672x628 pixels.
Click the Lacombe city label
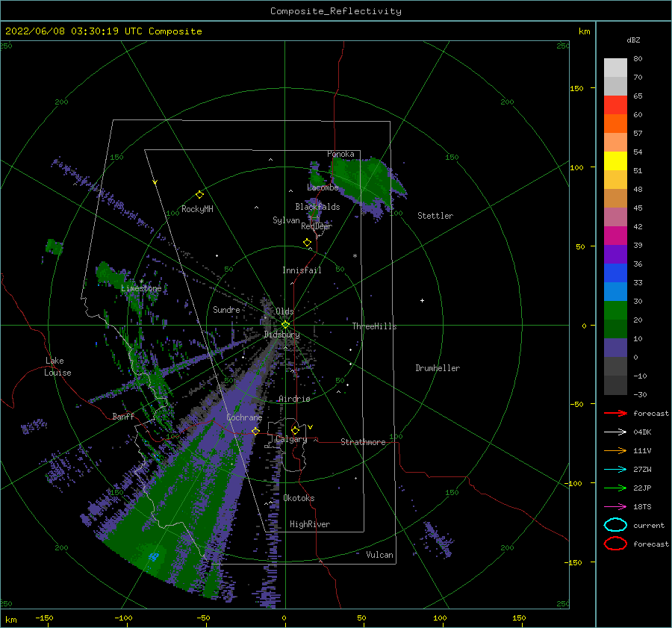click(x=323, y=187)
